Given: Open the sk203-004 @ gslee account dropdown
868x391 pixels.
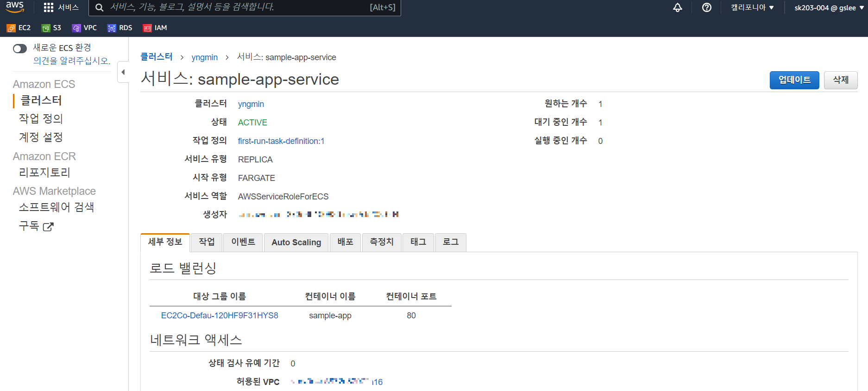Looking at the screenshot, I should [x=829, y=7].
